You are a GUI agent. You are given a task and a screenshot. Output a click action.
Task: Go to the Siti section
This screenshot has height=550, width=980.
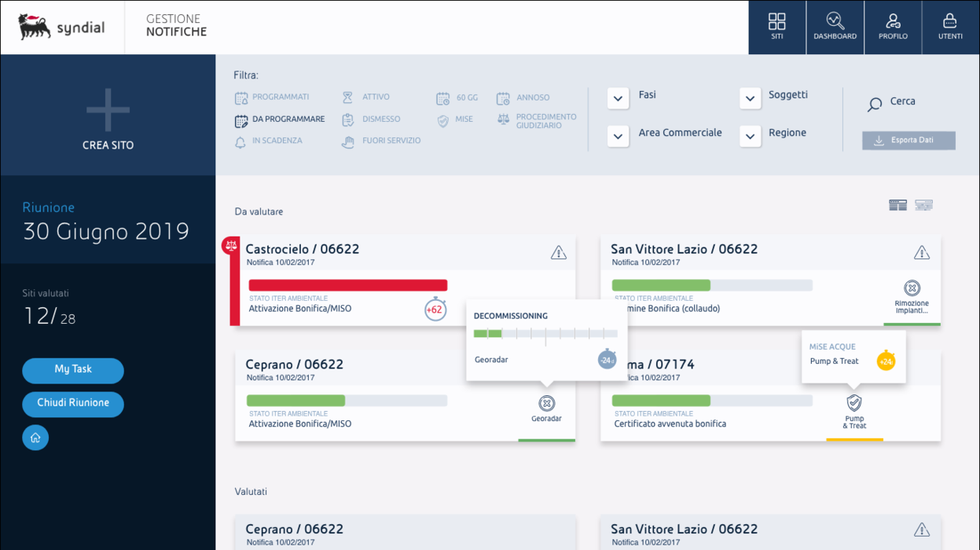click(x=776, y=27)
